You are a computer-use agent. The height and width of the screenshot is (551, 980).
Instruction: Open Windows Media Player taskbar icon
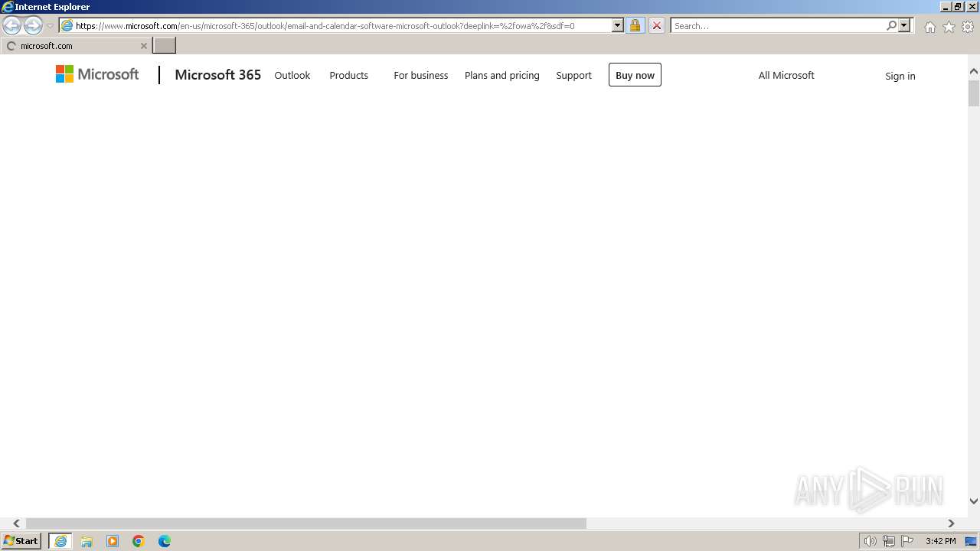pos(113,541)
